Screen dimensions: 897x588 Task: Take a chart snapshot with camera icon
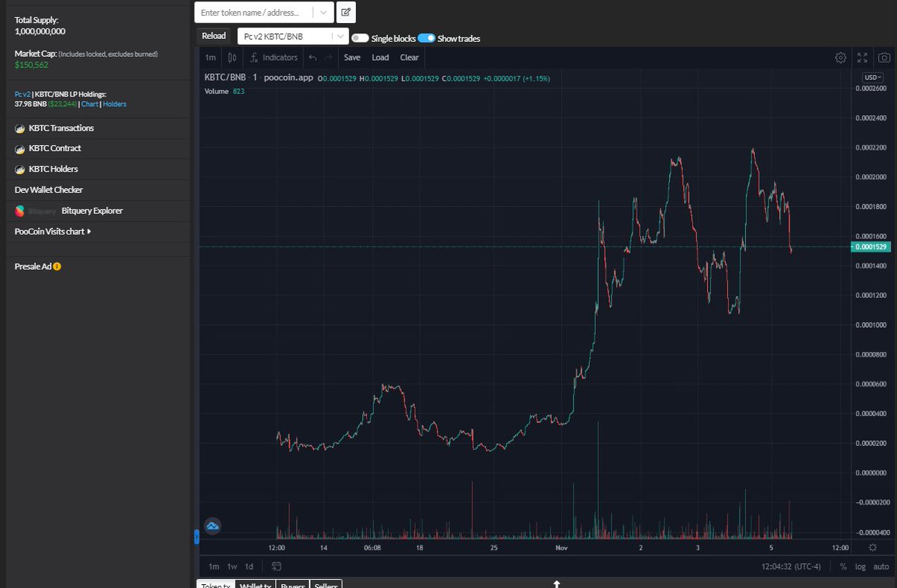tap(884, 58)
